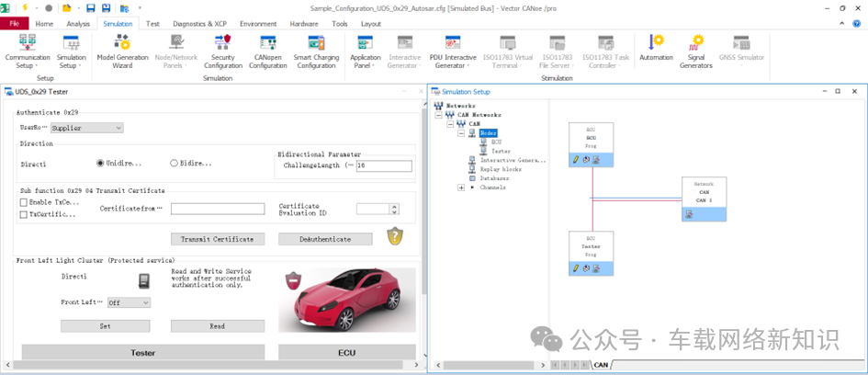Click the yellow shield question mark icon
This screenshot has height=375, width=868.
coord(395,236)
